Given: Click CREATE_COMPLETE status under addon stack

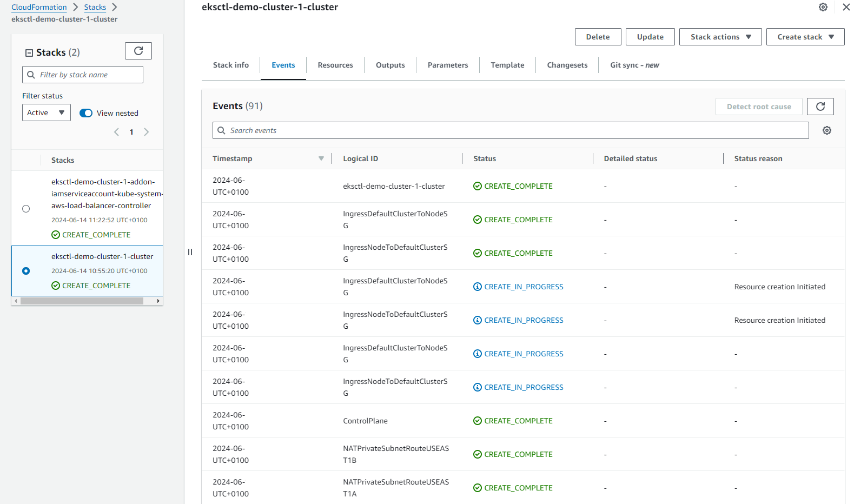Looking at the screenshot, I should point(91,235).
